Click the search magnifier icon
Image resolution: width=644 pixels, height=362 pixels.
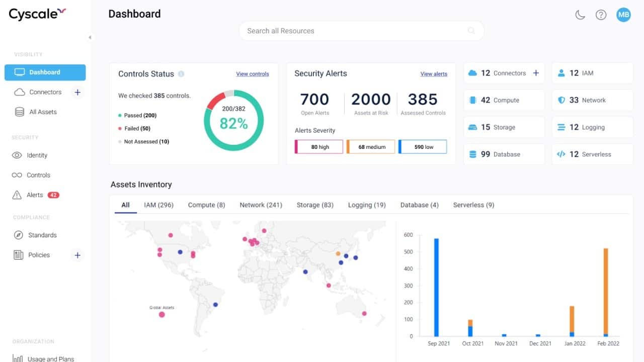[x=471, y=31]
